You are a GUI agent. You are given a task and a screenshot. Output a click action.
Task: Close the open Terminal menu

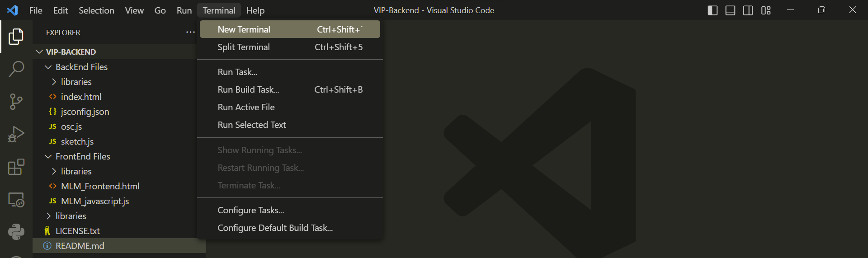pos(219,10)
